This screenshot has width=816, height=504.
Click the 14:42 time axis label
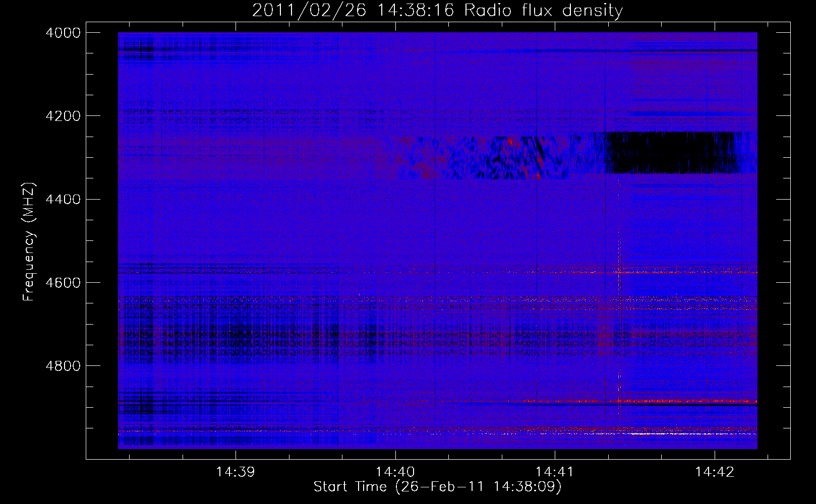click(715, 472)
